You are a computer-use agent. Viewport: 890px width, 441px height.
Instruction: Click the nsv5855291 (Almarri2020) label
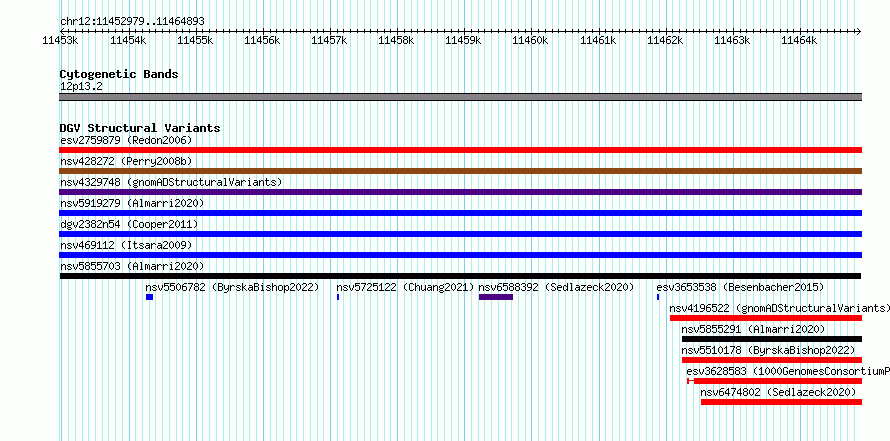click(753, 329)
